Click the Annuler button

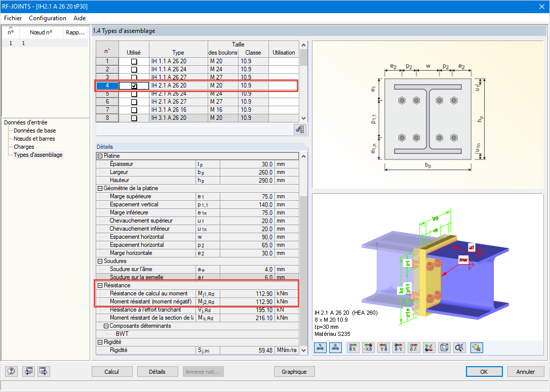526,372
